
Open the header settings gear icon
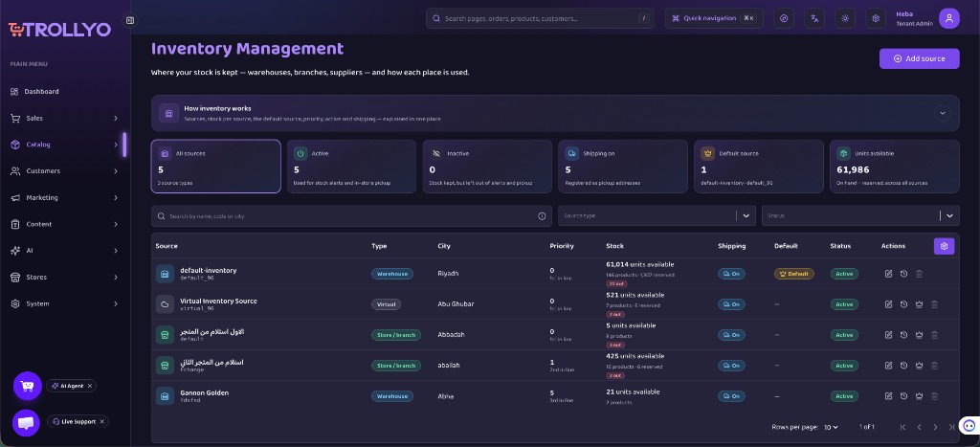click(x=876, y=18)
